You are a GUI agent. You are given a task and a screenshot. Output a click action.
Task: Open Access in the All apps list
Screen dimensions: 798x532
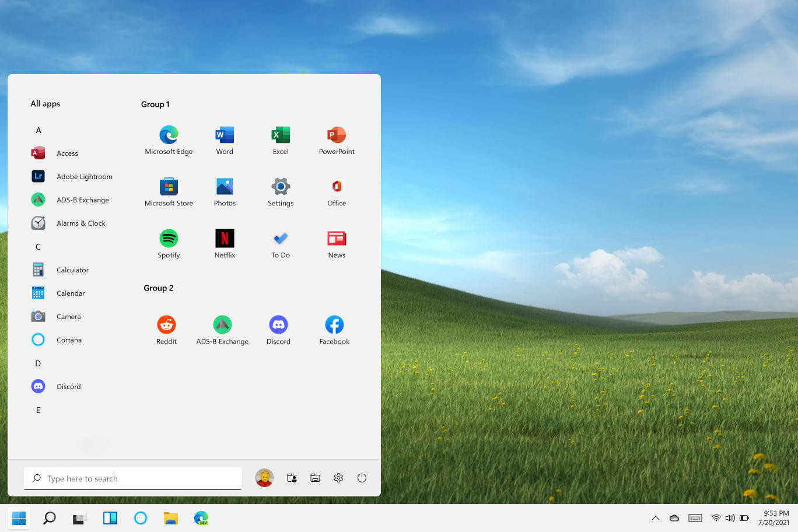[x=54, y=153]
